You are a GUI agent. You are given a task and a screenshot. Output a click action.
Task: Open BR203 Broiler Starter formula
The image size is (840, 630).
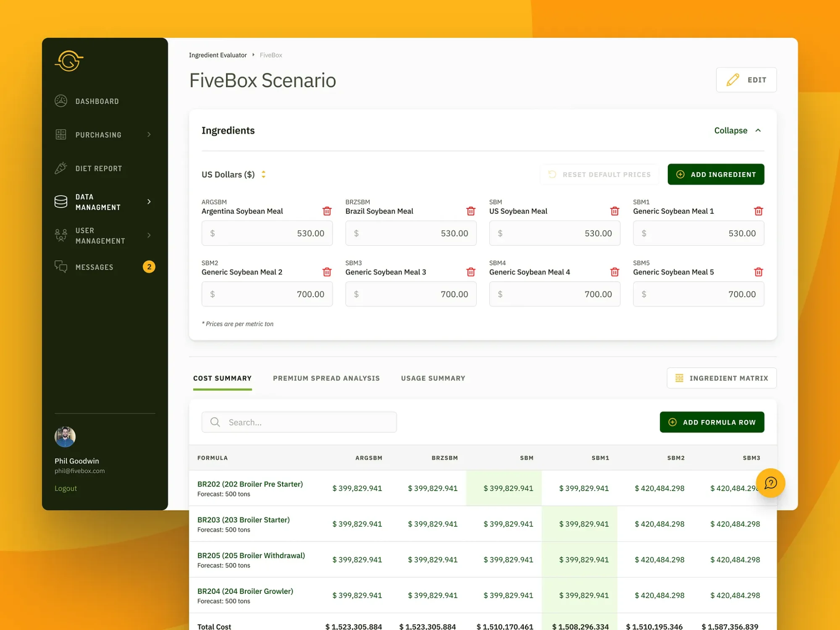tap(244, 520)
